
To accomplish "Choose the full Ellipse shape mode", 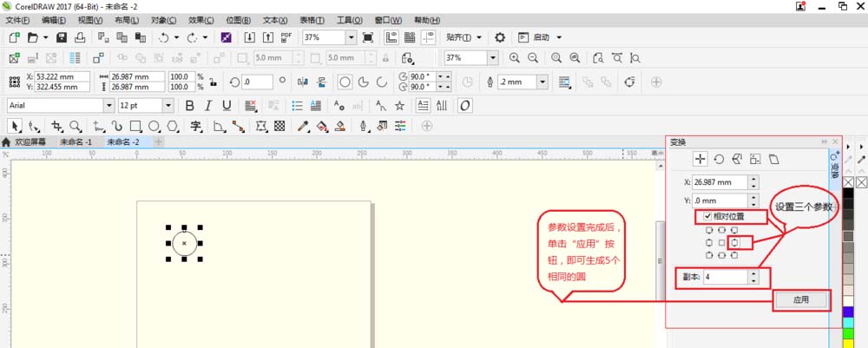I will [345, 82].
